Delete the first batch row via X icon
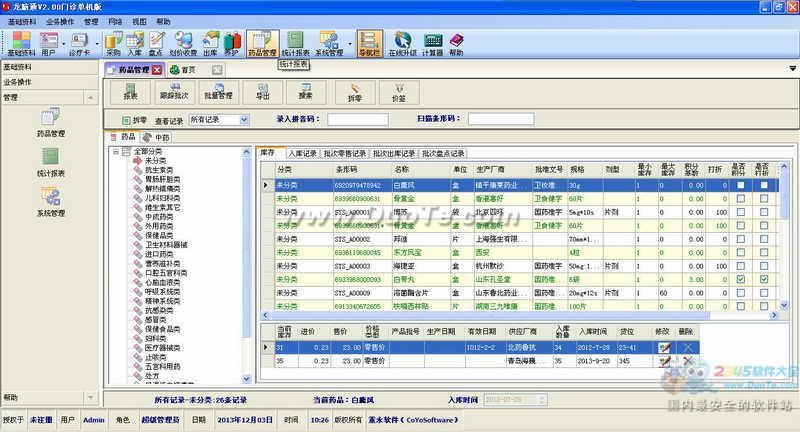This screenshot has height=432, width=800. pos(688,348)
